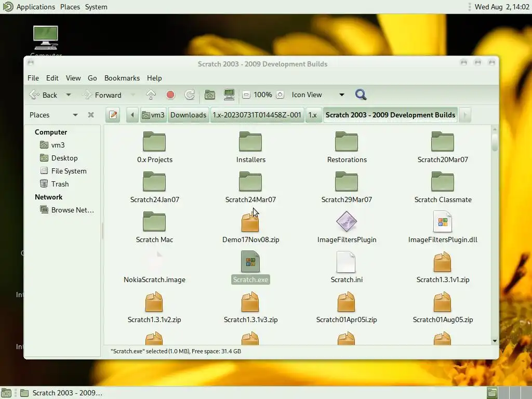The height and width of the screenshot is (399, 532).
Task: Open the Go menu
Action: [92, 78]
